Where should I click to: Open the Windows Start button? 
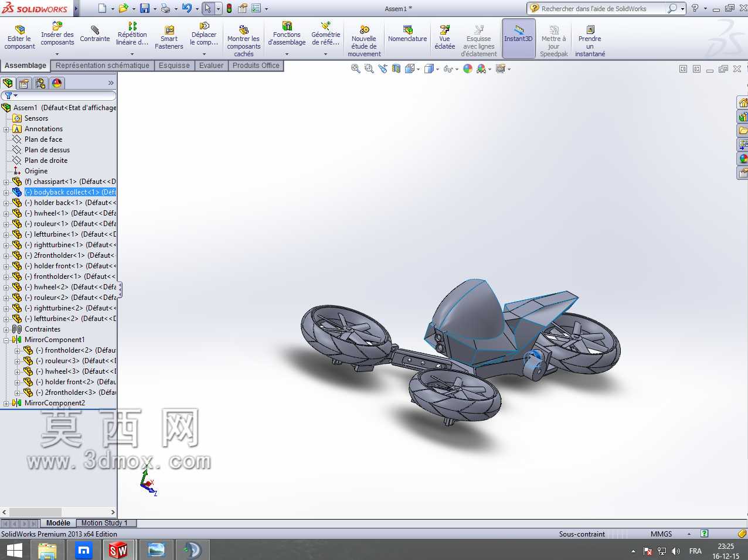pyautogui.click(x=15, y=550)
